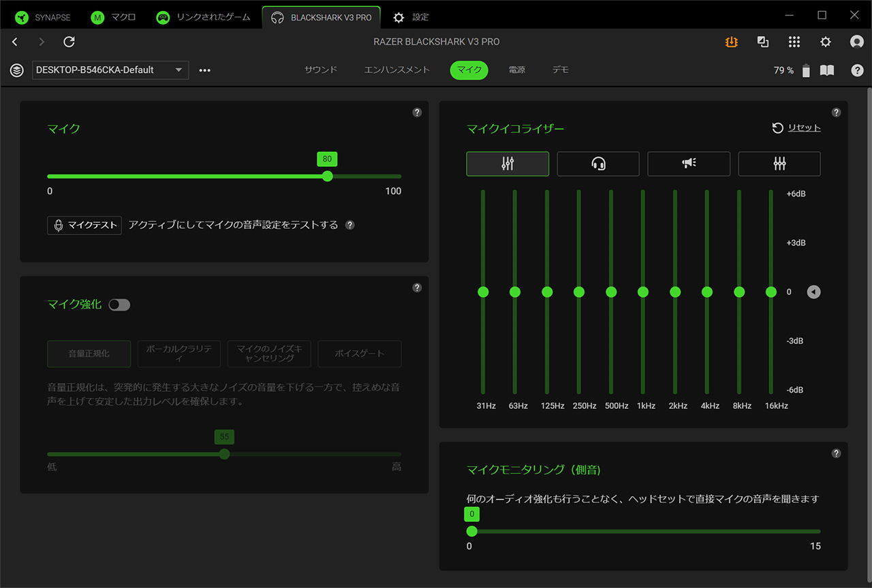Enable the マイク強化 toggle switch

tap(119, 305)
